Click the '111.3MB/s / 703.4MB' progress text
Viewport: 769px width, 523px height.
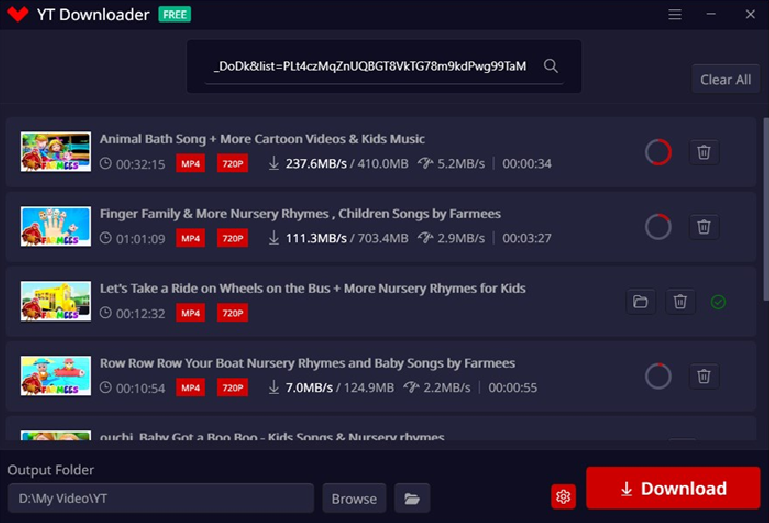tap(347, 238)
